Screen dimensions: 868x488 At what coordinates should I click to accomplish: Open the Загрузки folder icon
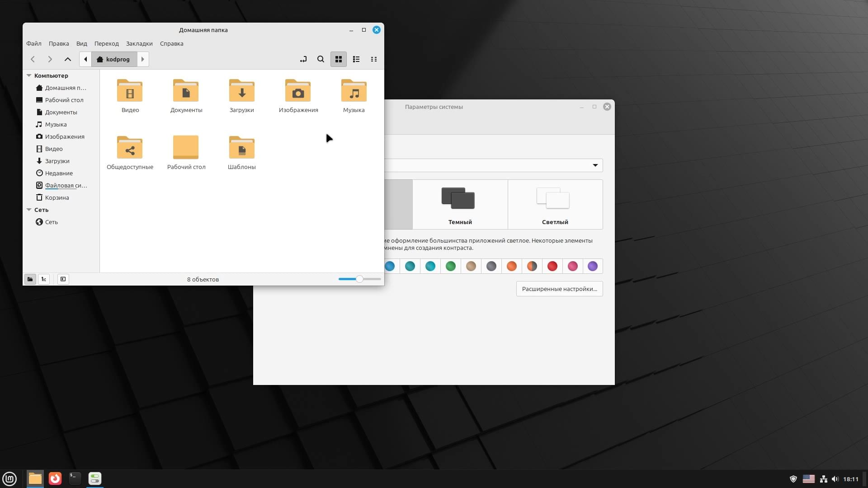[x=242, y=91]
